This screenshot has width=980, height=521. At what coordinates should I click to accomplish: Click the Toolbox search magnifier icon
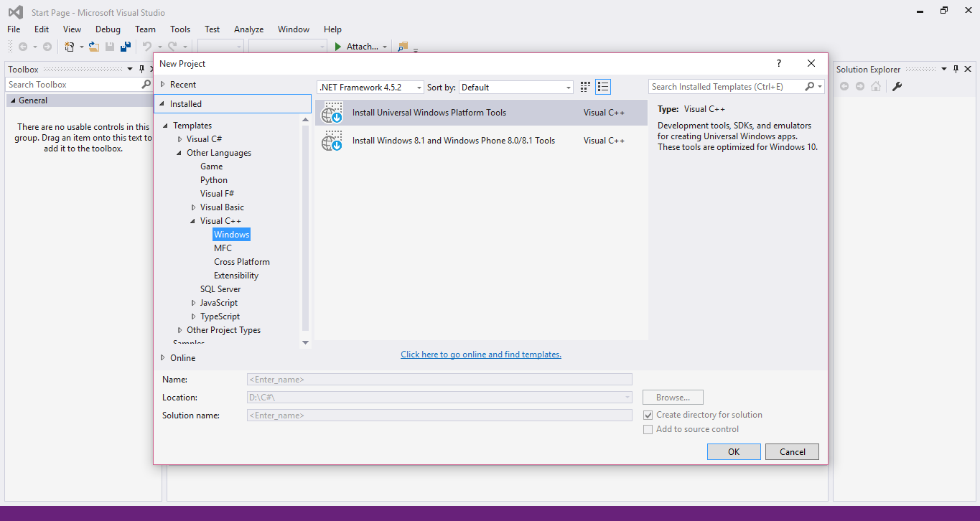pos(146,85)
